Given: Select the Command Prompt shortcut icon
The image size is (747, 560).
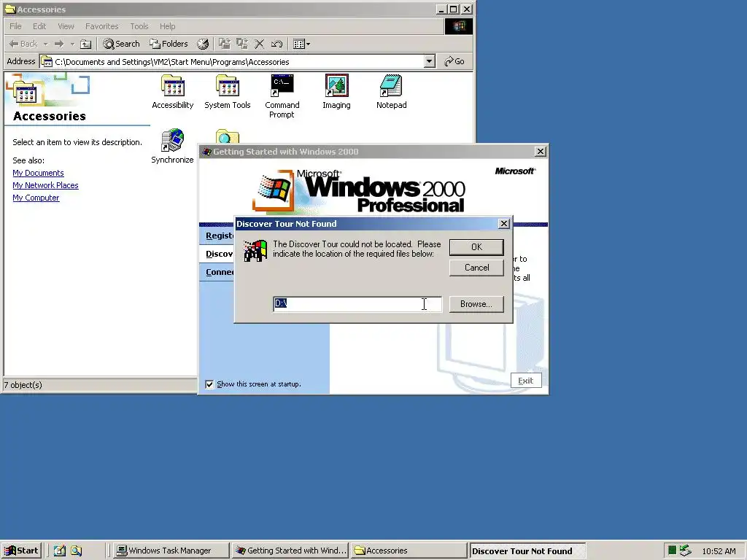Looking at the screenshot, I should click(282, 86).
